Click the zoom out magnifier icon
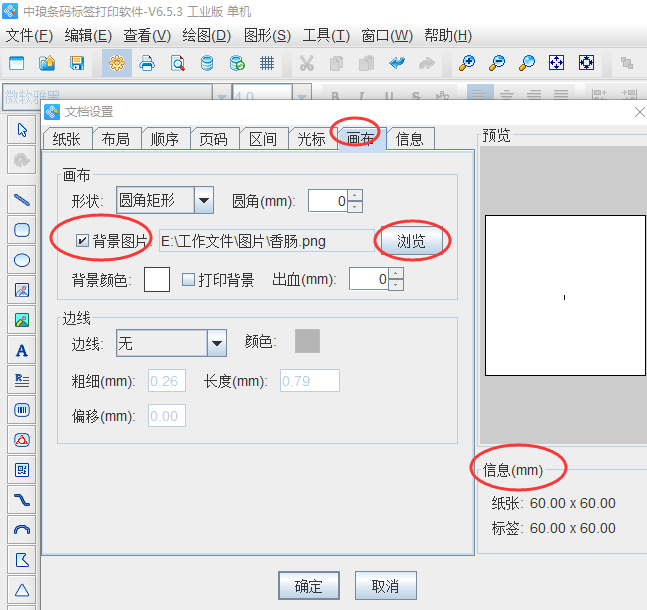Viewport: 647px width, 610px height. [497, 63]
